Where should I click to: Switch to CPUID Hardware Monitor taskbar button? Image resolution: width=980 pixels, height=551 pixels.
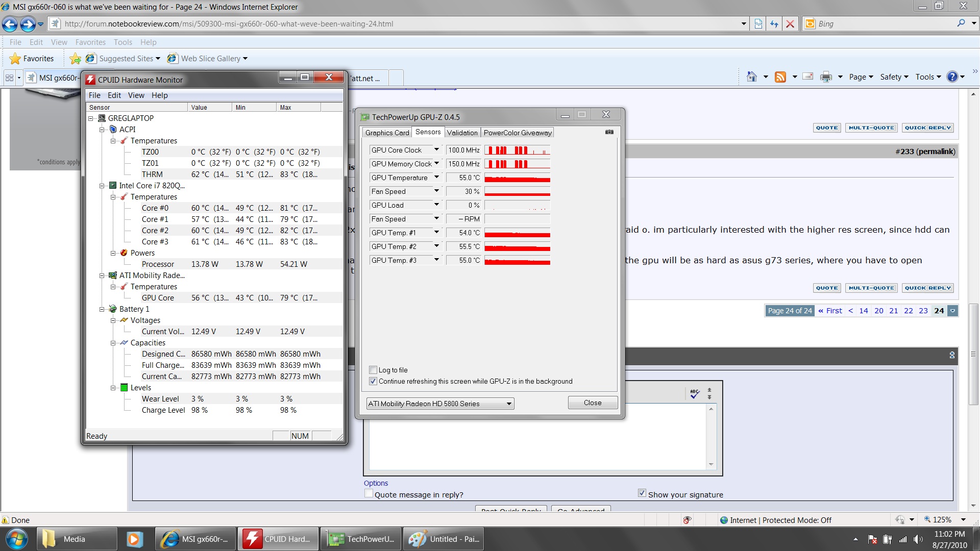[x=278, y=539]
